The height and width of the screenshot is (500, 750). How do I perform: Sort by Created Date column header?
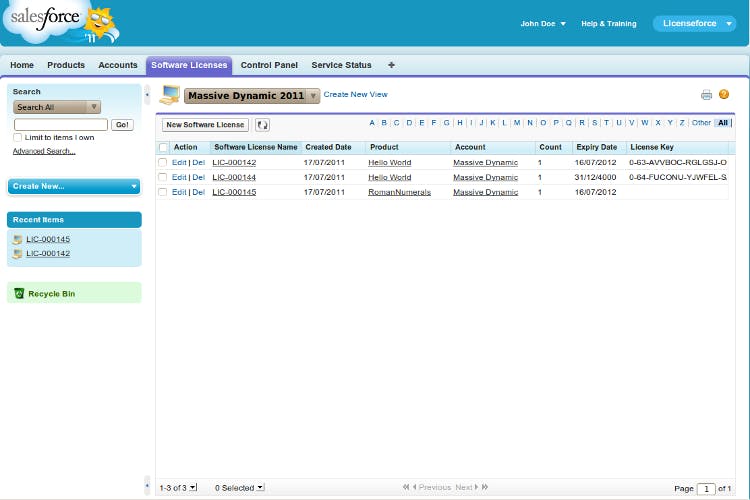click(x=328, y=147)
